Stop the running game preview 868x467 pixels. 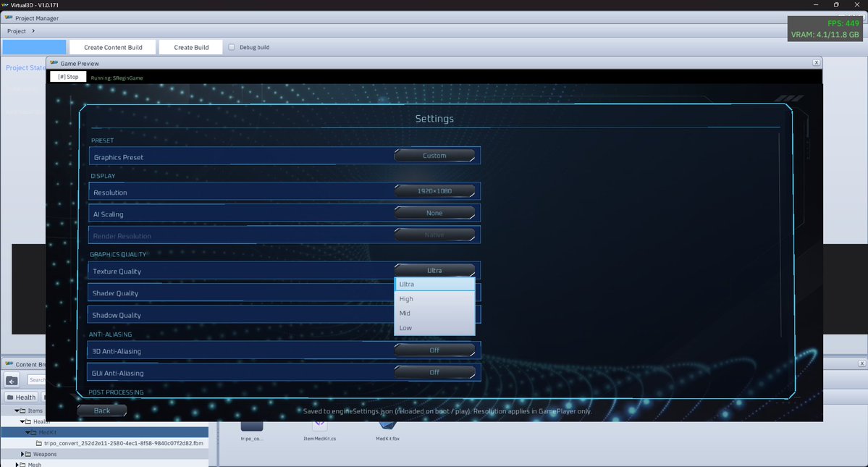pos(68,77)
